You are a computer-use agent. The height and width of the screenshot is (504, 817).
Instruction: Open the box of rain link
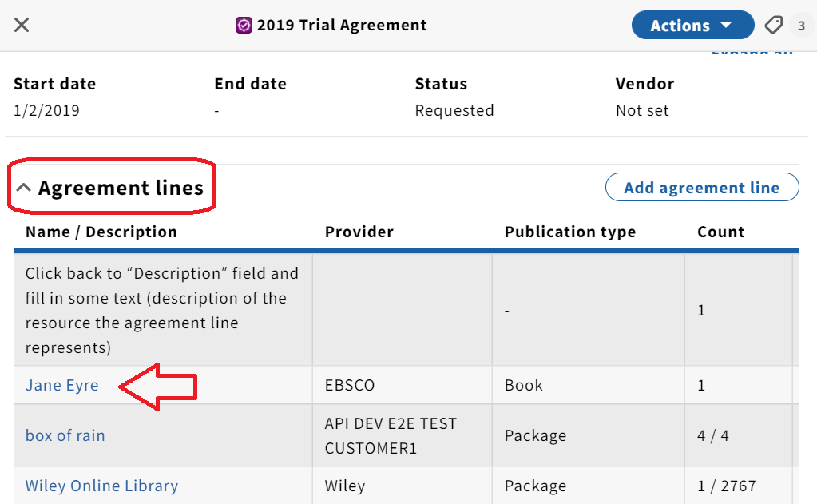coord(65,435)
